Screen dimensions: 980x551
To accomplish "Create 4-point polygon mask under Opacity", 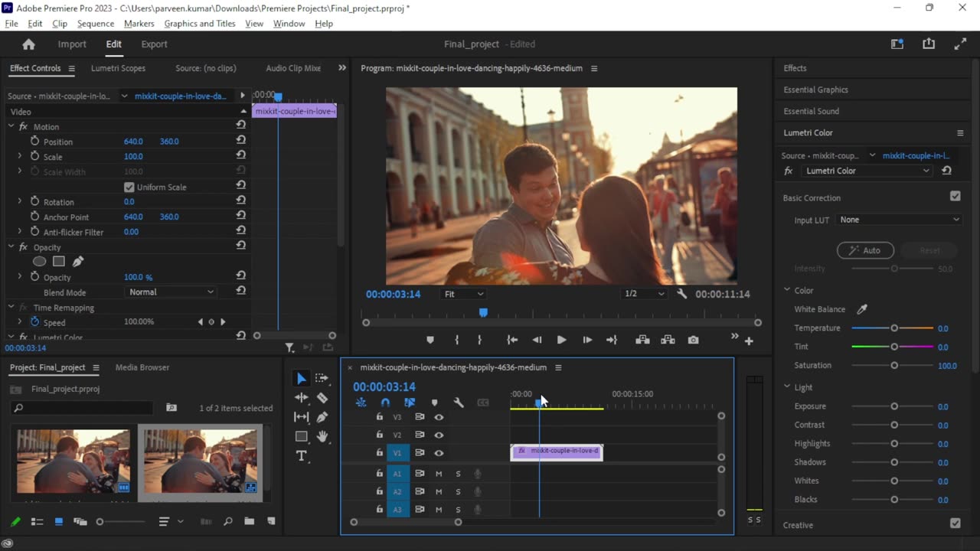I will [x=58, y=262].
